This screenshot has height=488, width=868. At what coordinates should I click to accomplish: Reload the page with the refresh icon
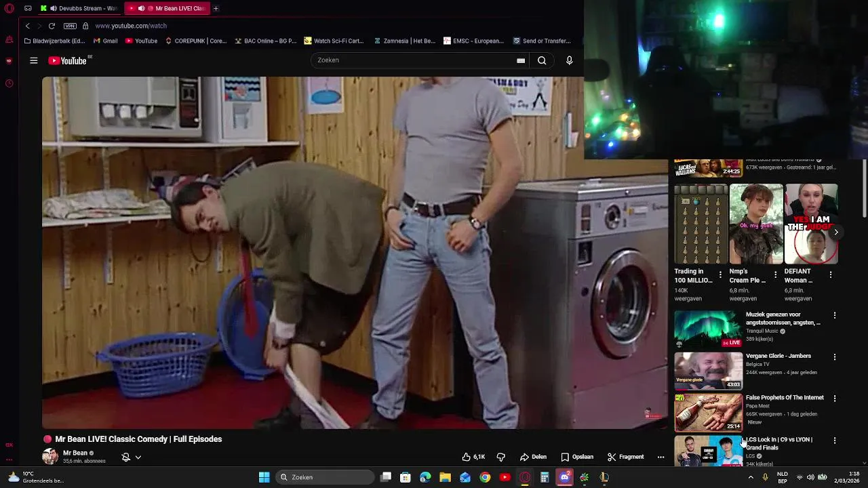coord(52,26)
